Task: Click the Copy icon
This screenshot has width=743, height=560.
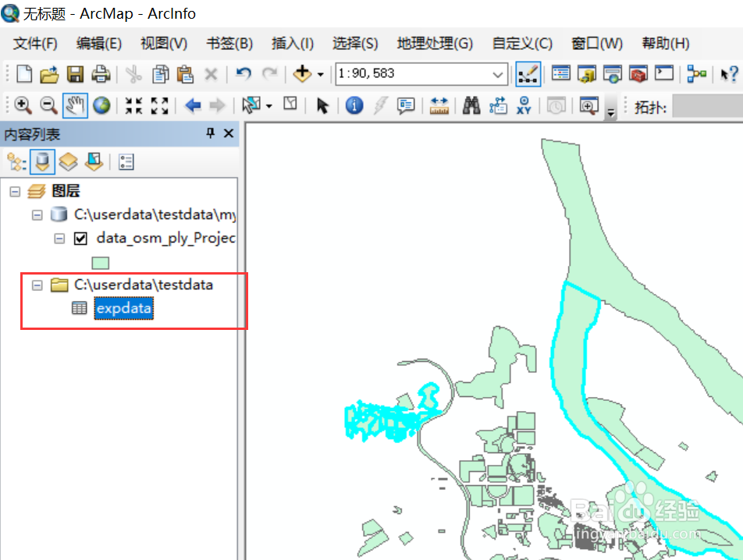Action: (160, 74)
